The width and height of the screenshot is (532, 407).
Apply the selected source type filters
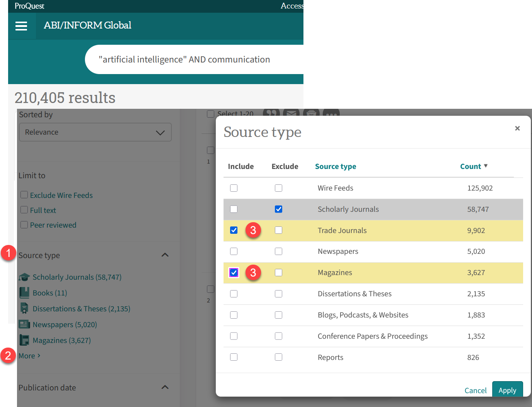[507, 390]
